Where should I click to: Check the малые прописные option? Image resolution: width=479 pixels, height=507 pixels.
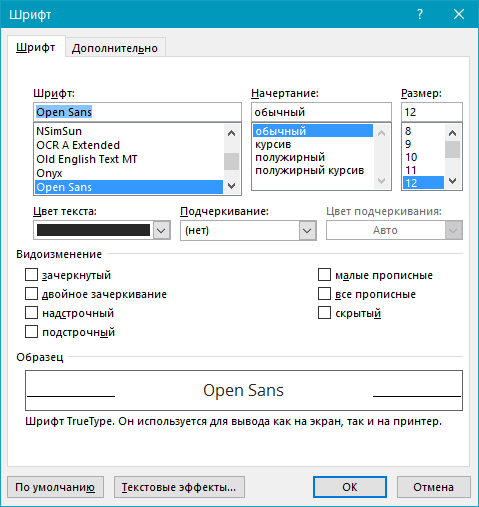tap(324, 275)
